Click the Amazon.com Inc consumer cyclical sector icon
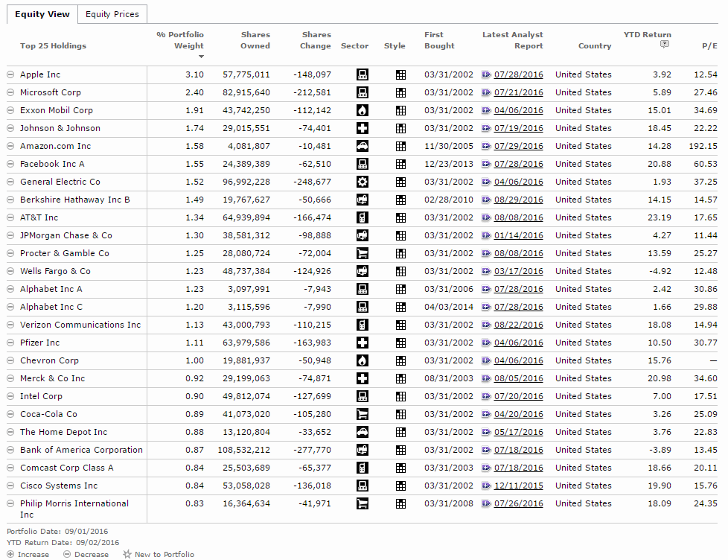This screenshot has height=560, width=728. [x=363, y=146]
